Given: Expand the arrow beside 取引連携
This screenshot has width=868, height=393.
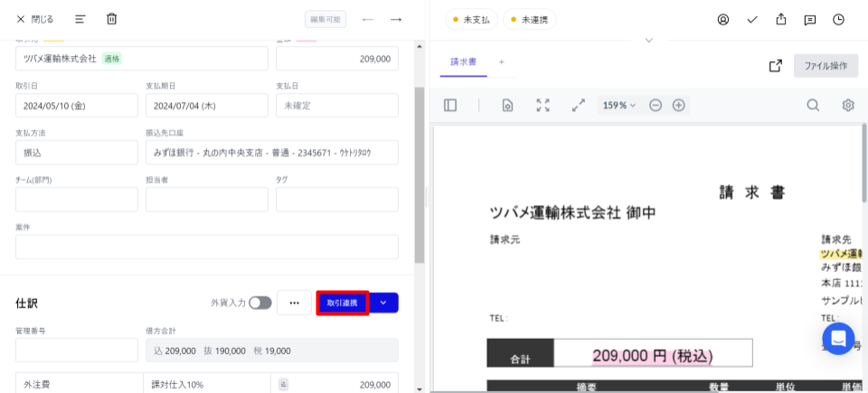Looking at the screenshot, I should point(383,303).
